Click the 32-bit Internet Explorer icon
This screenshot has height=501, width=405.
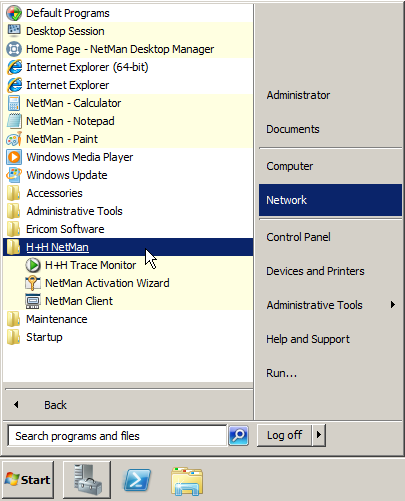click(x=14, y=85)
